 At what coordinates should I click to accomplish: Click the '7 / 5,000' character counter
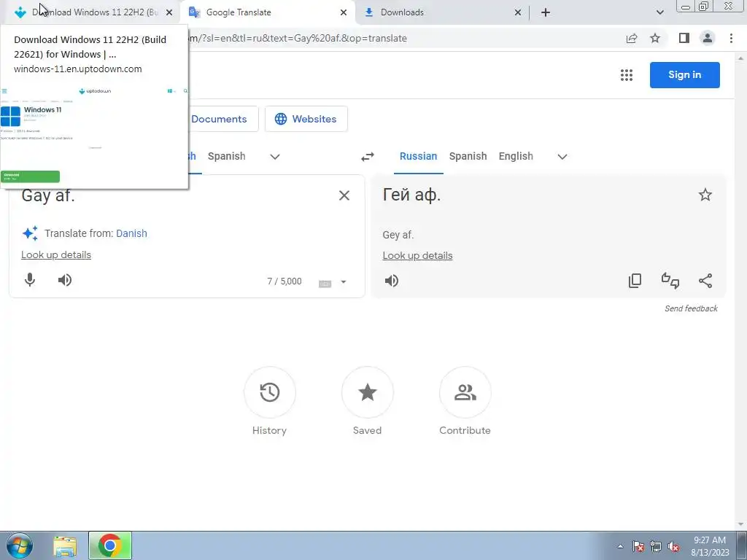point(285,281)
